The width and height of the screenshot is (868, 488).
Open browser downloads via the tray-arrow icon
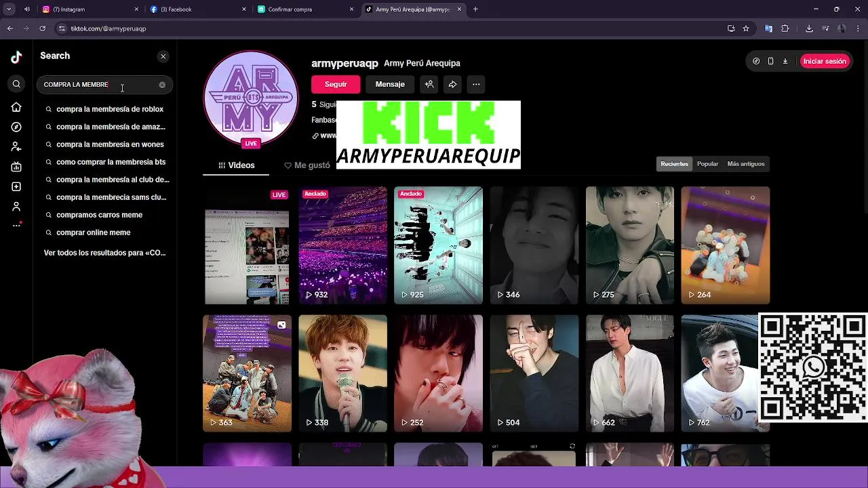point(809,28)
